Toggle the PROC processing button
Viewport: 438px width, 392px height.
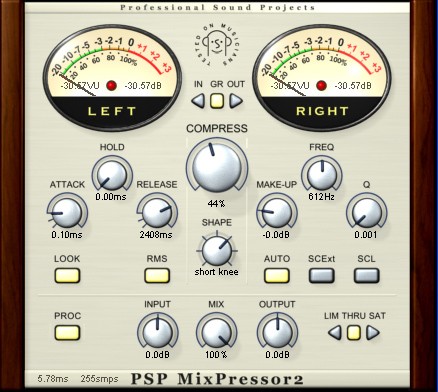pyautogui.click(x=67, y=333)
